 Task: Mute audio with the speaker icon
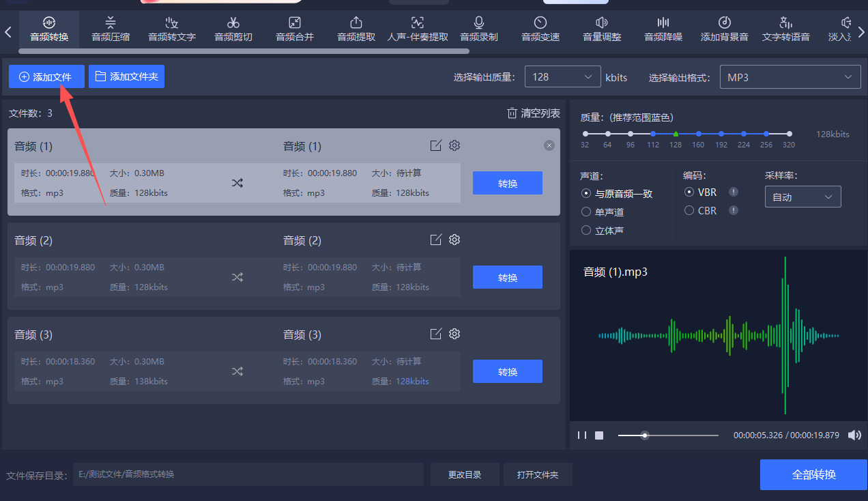tap(854, 435)
